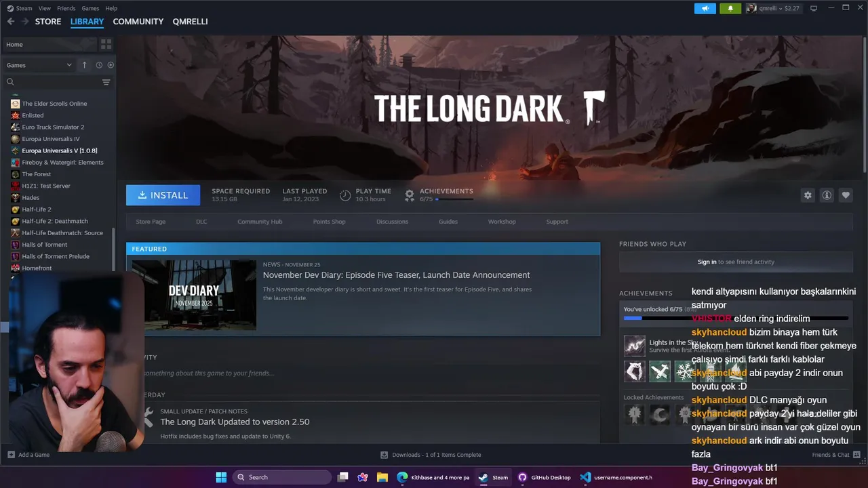
Task: Open Steam from Windows taskbar
Action: coord(493,477)
